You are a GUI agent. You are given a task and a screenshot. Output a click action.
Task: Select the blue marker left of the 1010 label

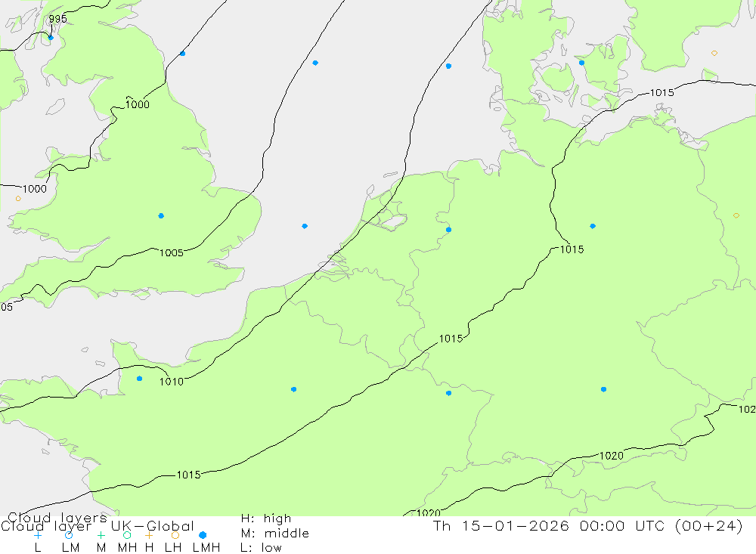pyautogui.click(x=139, y=379)
